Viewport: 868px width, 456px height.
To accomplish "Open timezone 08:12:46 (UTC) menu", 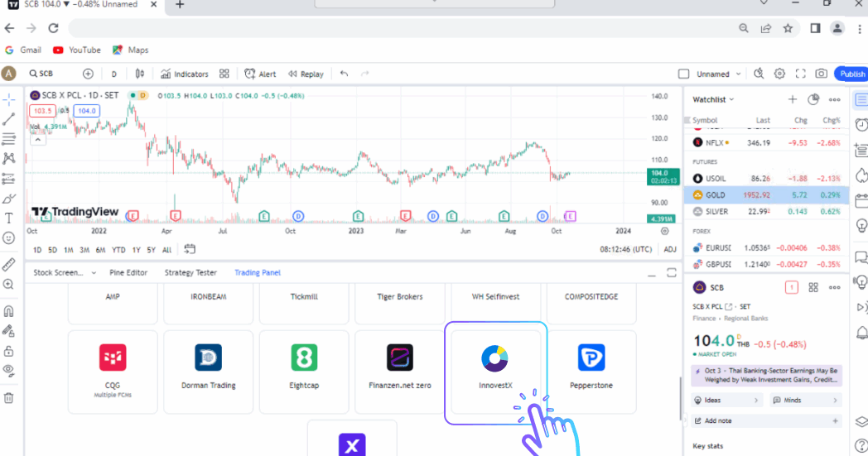I will coord(626,250).
